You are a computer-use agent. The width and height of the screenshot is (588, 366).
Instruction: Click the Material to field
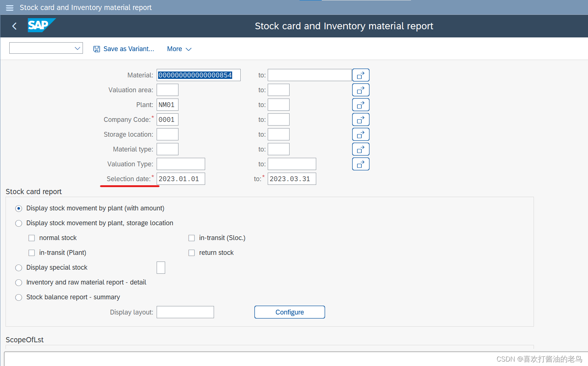(310, 75)
